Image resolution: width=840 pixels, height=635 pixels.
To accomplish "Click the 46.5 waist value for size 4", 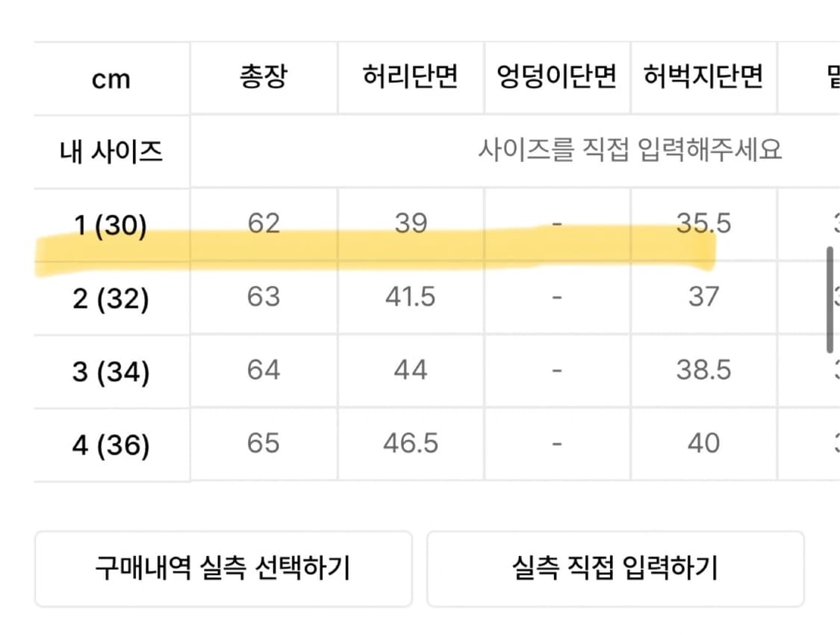I will point(410,444).
